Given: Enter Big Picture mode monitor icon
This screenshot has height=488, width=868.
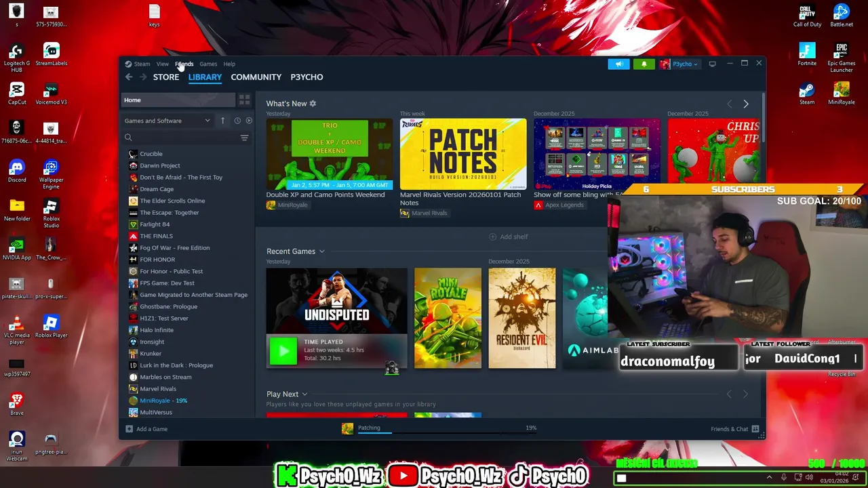Looking at the screenshot, I should coord(712,64).
